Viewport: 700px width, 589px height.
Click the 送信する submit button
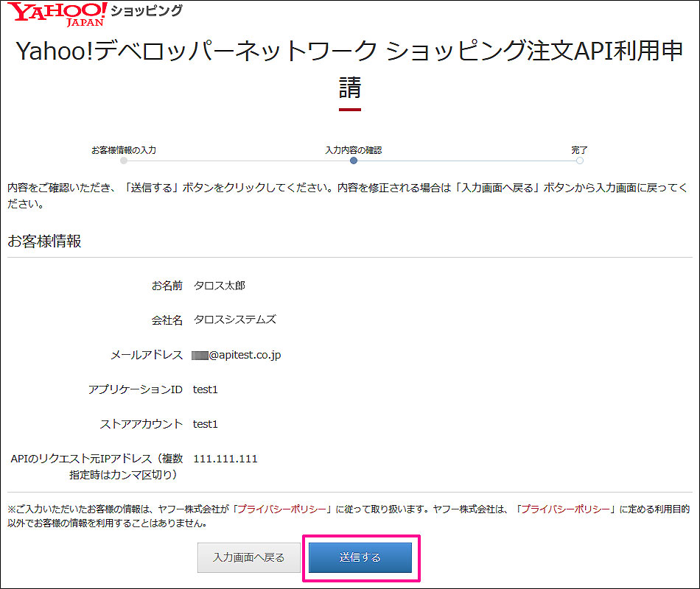coord(360,557)
